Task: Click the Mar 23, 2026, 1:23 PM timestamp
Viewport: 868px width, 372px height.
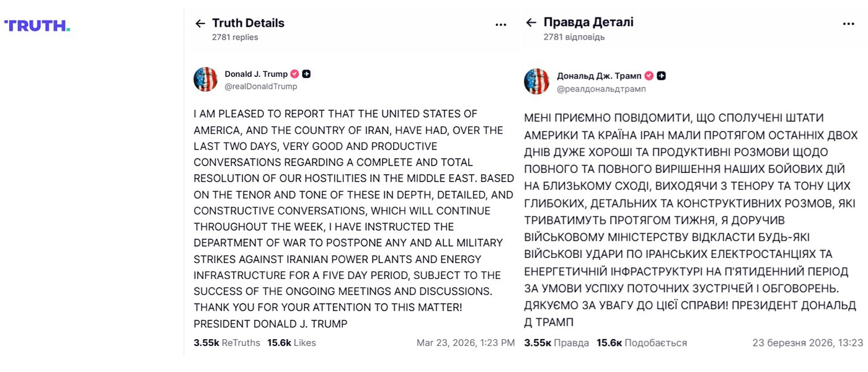Action: [466, 342]
